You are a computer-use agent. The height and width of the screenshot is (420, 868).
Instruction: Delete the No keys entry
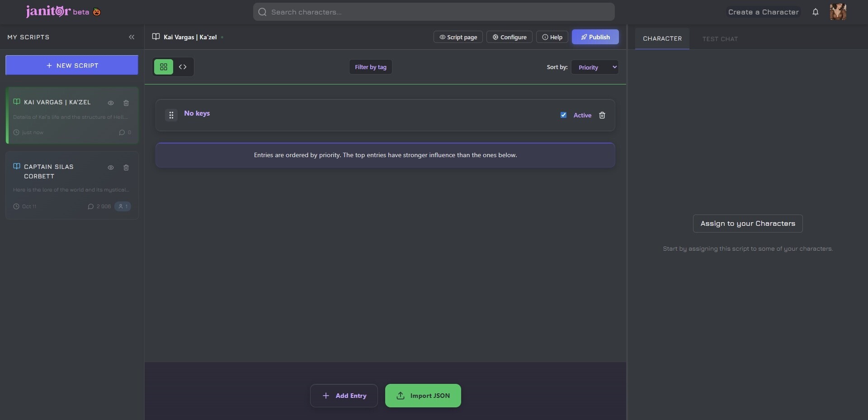coord(602,115)
